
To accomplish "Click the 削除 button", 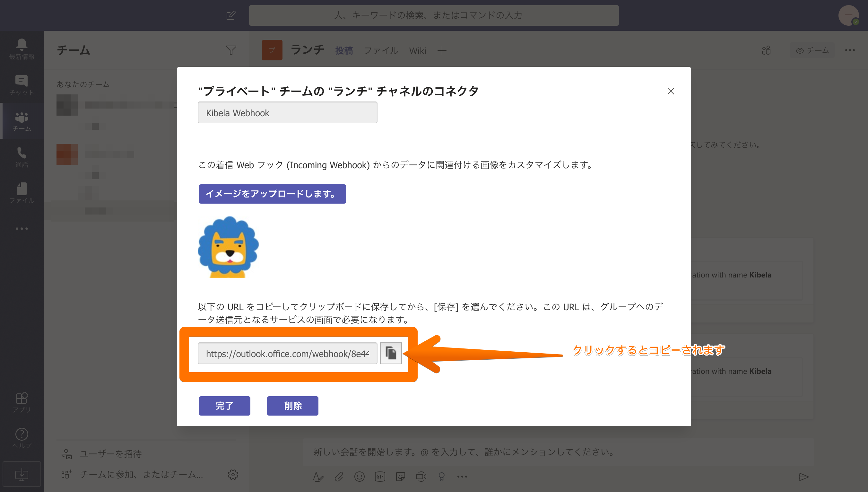I will click(292, 406).
